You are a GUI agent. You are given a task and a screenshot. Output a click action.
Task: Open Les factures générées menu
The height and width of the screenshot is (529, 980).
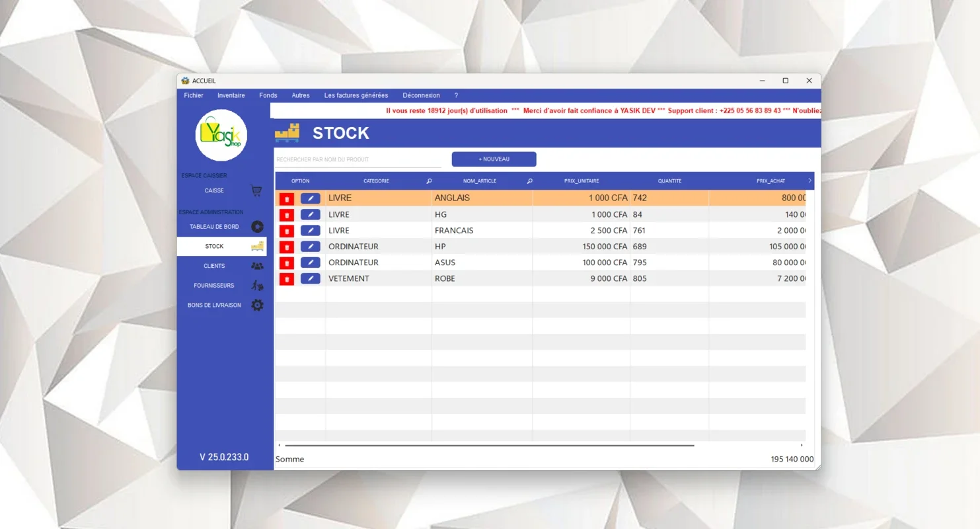(x=356, y=95)
